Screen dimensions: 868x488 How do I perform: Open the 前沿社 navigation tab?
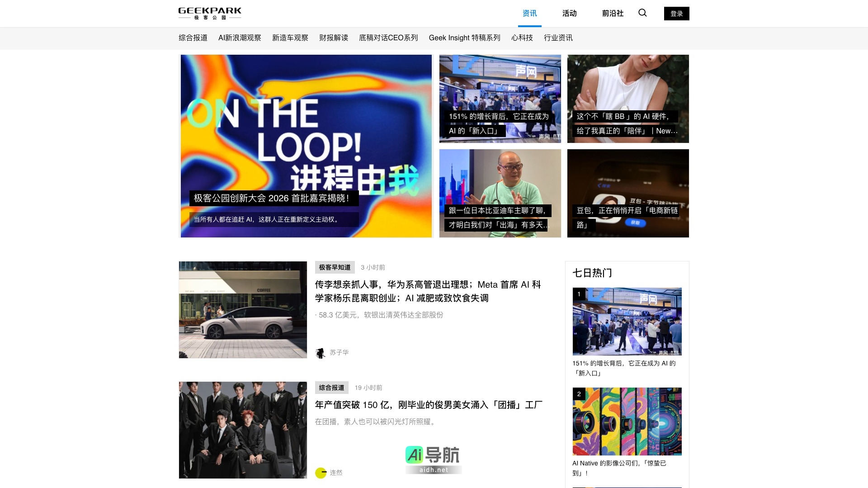pos(613,14)
